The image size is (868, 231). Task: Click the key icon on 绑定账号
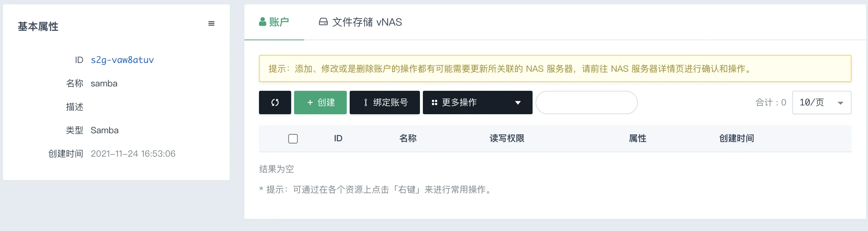point(366,103)
